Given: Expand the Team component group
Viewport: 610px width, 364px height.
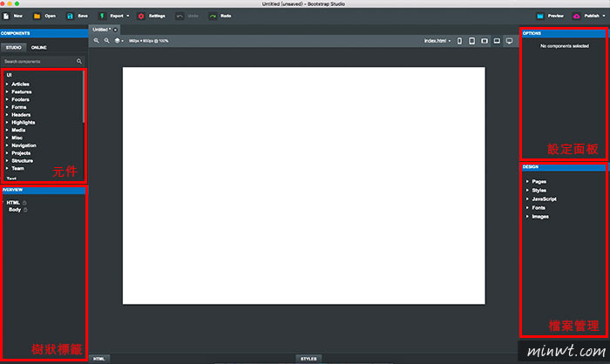Looking at the screenshot, I should tap(7, 168).
